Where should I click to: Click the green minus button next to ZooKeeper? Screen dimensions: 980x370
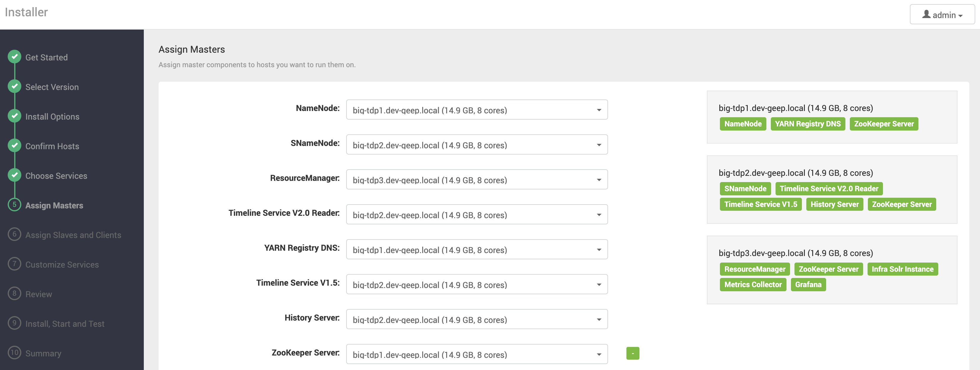click(633, 353)
